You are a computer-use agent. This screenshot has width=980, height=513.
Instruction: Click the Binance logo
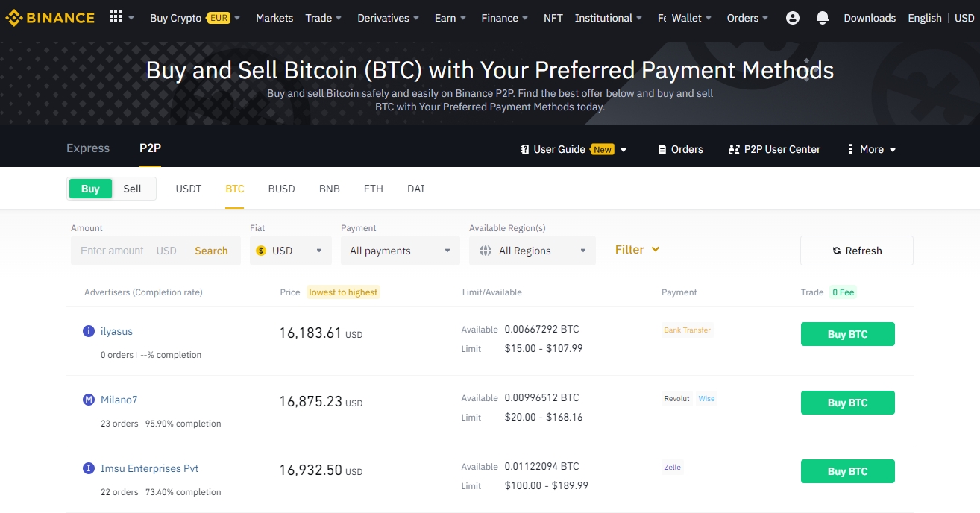pos(49,16)
